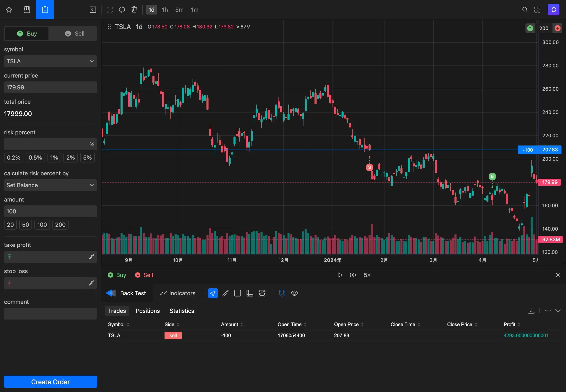Select the 5m timeframe

click(179, 10)
